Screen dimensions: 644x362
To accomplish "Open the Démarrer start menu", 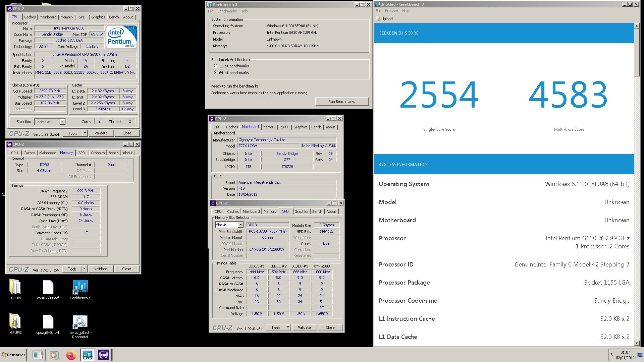I will point(13,355).
